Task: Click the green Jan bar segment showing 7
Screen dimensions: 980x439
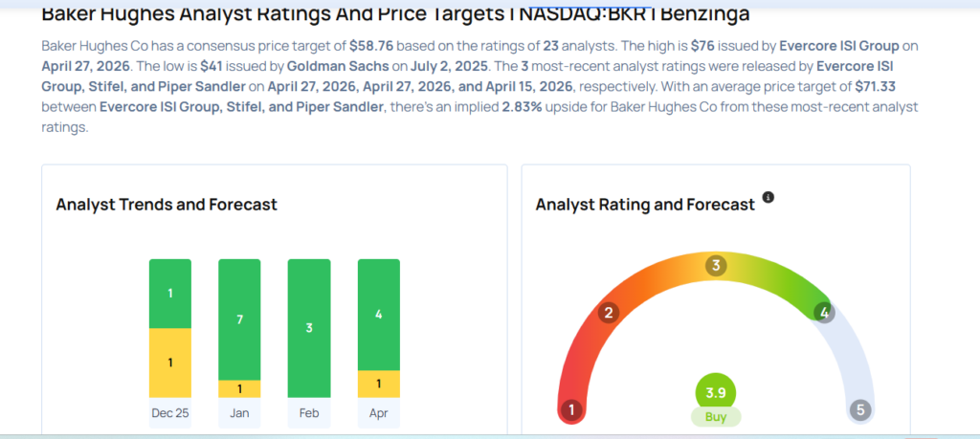Action: tap(239, 318)
